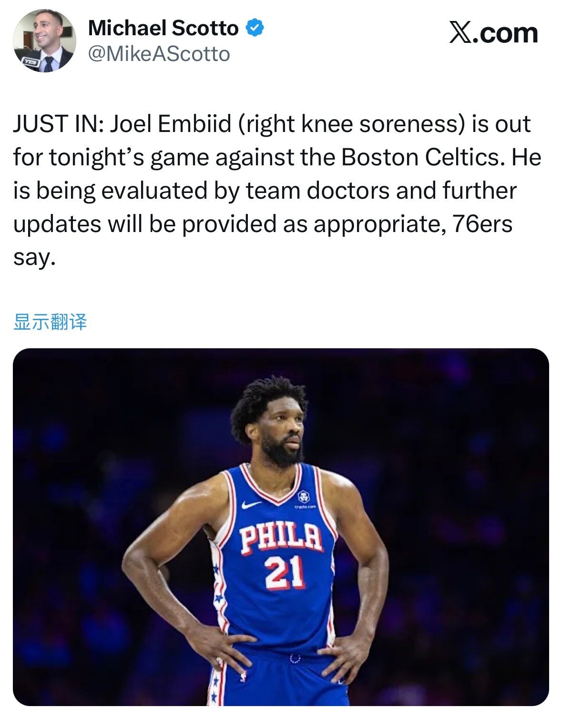
Task: Click the word "say." ending the tweet
Action: [34, 257]
